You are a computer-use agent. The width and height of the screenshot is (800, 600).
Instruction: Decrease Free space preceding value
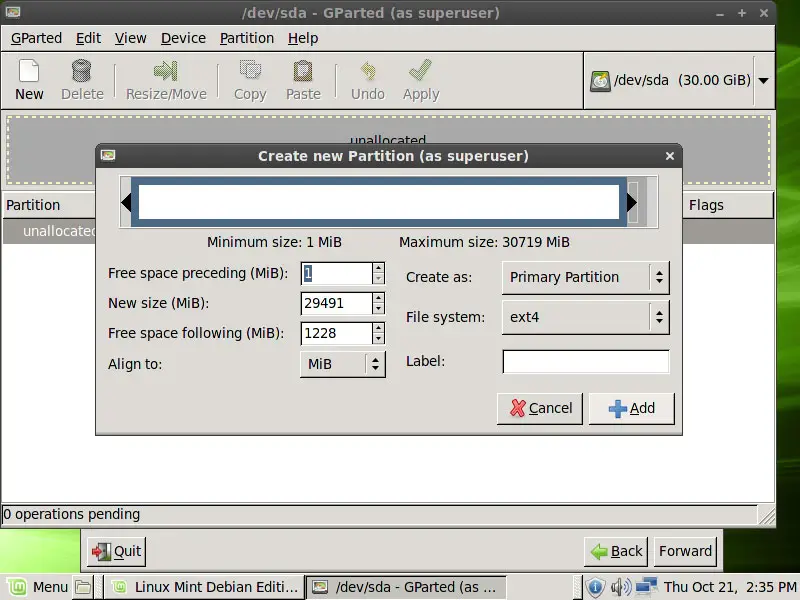(378, 279)
